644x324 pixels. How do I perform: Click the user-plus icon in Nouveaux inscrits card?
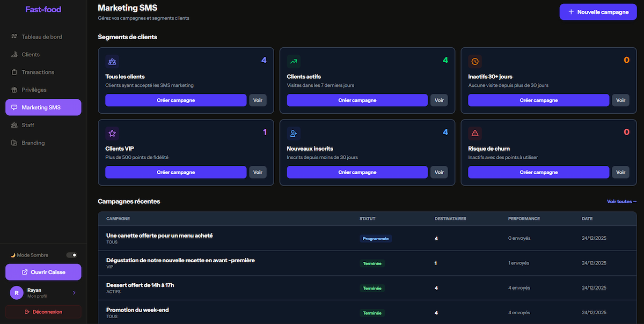[x=294, y=133]
